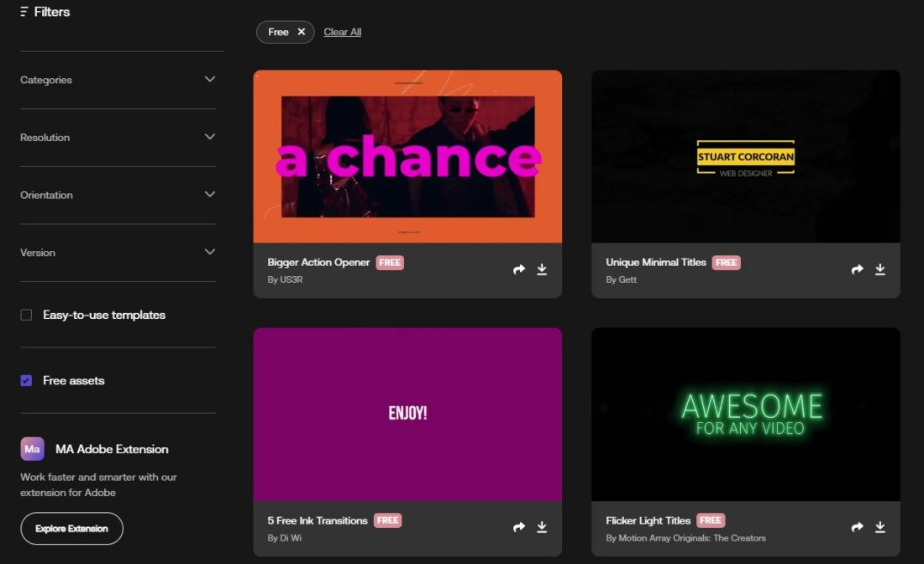Open the Orientation filter dropdown
Viewport: 924px width, 564px height.
click(209, 195)
